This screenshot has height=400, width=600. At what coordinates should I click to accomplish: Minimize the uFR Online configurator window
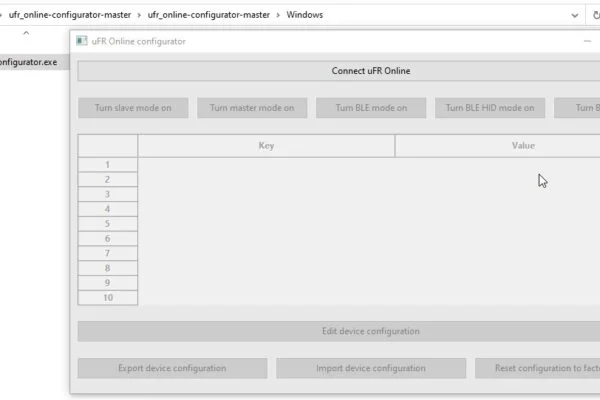coord(587,41)
